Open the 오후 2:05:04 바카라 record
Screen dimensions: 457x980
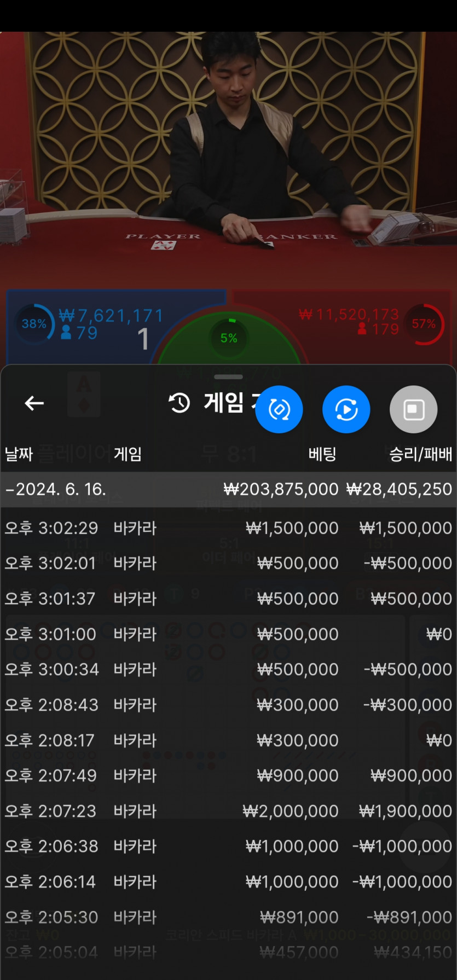coord(229,953)
